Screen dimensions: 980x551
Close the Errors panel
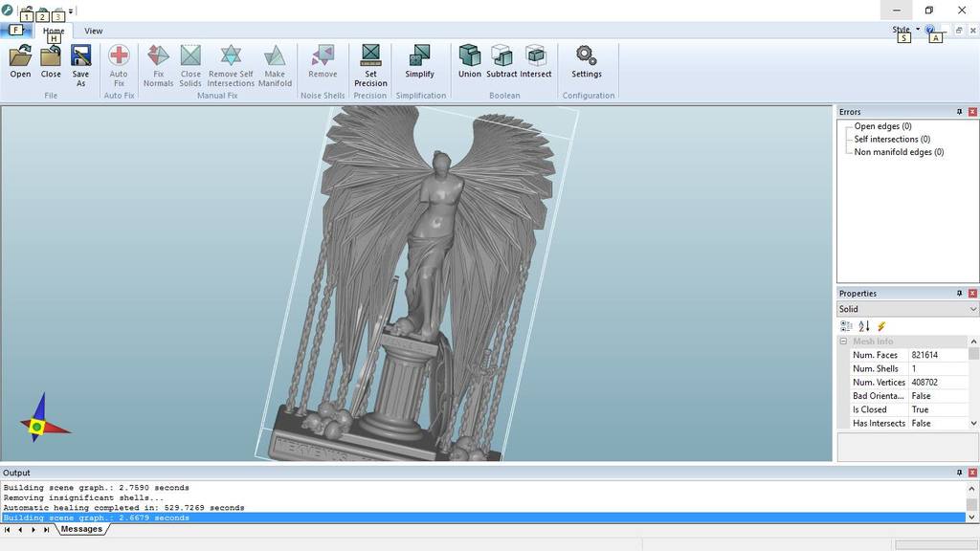pos(972,112)
